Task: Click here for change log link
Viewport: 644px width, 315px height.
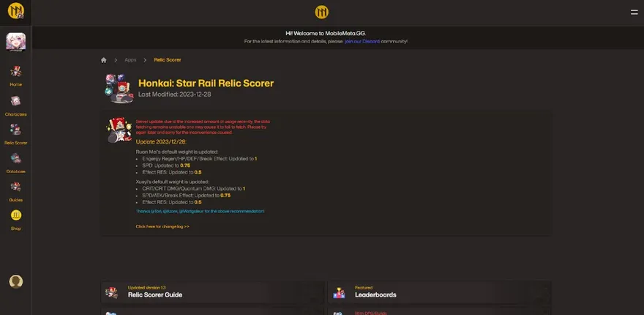Action: point(162,227)
